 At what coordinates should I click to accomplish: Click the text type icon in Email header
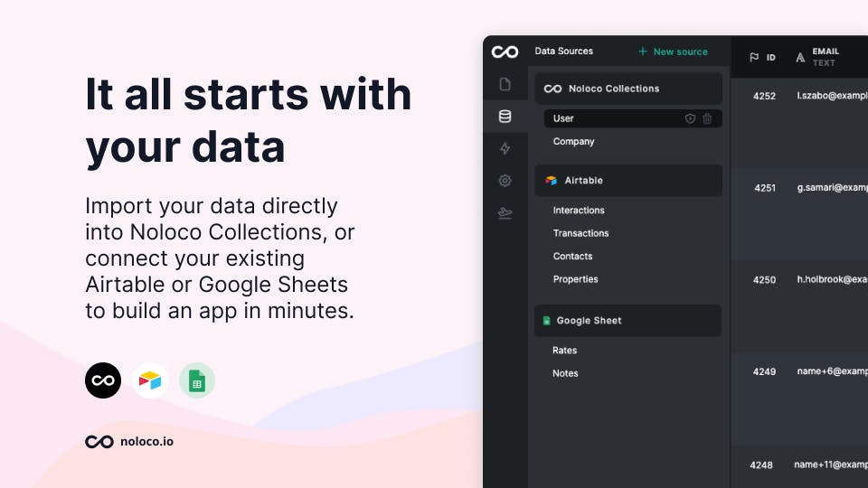coord(800,57)
